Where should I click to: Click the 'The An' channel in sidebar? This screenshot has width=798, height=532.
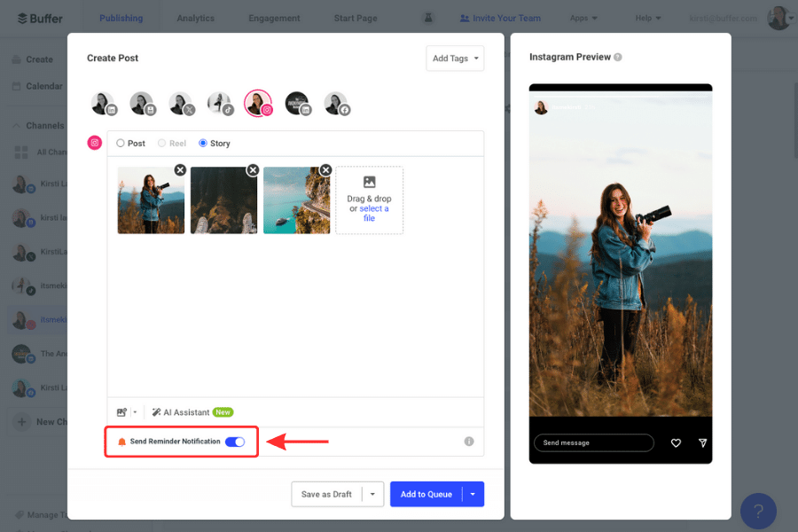[39, 354]
